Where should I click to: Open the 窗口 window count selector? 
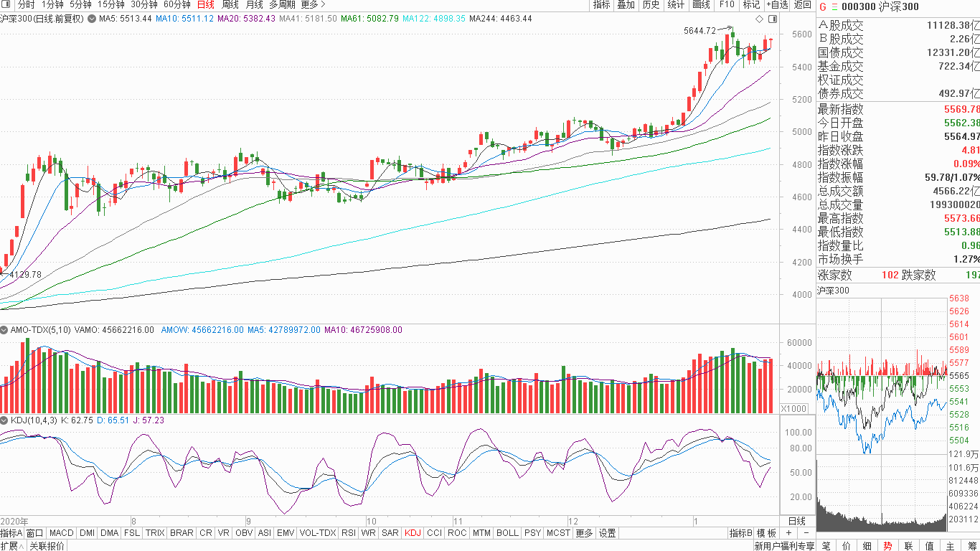click(x=34, y=533)
